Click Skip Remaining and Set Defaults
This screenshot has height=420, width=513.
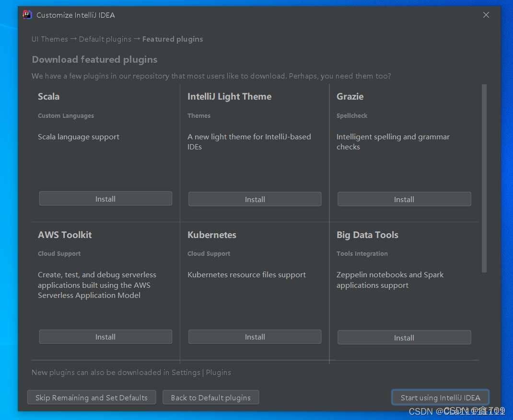(x=92, y=397)
